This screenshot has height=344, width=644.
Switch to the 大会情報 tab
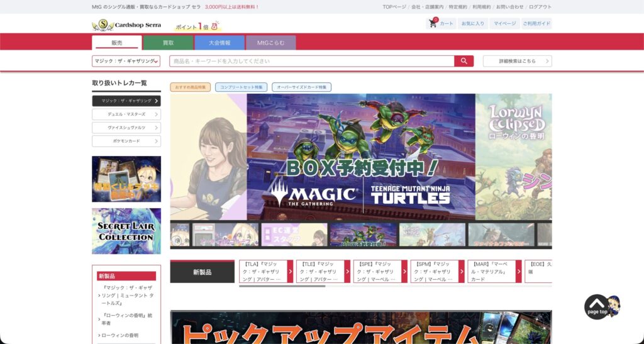[219, 43]
